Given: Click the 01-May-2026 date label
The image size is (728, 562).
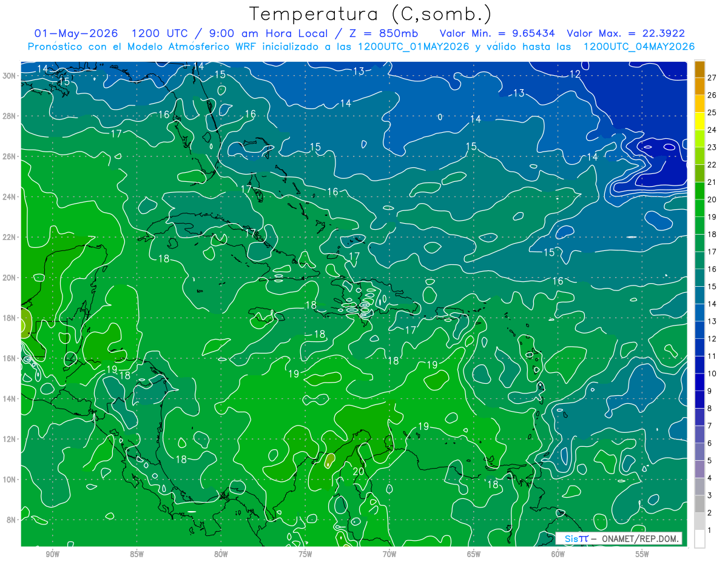Looking at the screenshot, I should coord(76,33).
